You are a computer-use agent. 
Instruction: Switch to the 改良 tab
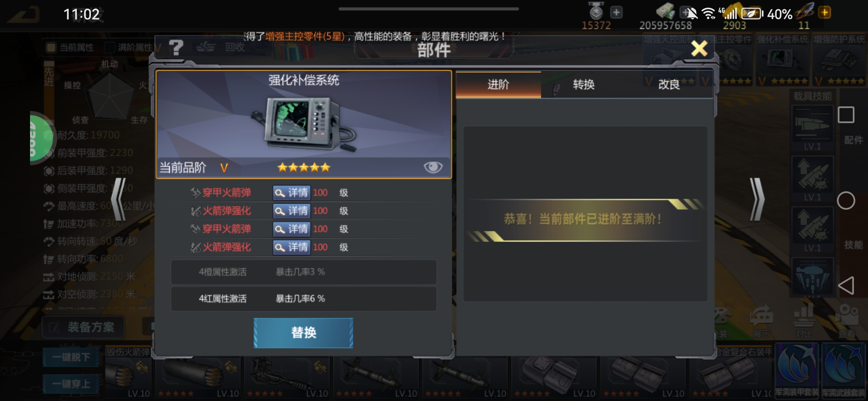669,85
